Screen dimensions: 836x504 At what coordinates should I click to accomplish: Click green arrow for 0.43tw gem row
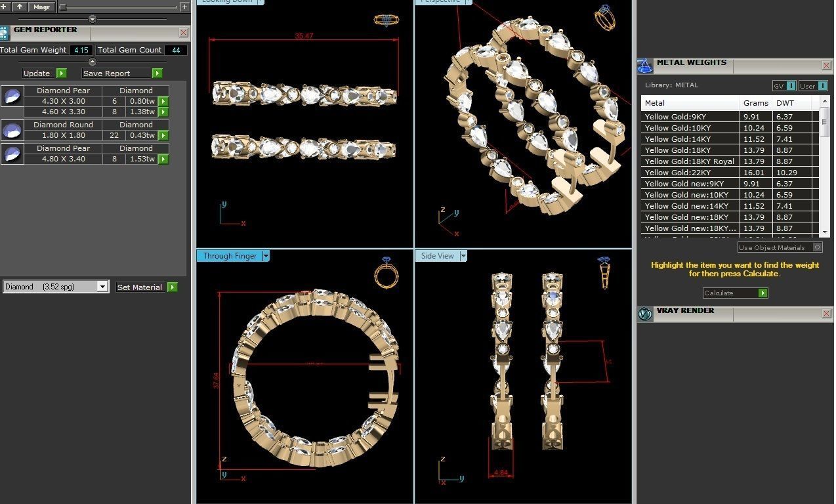163,135
